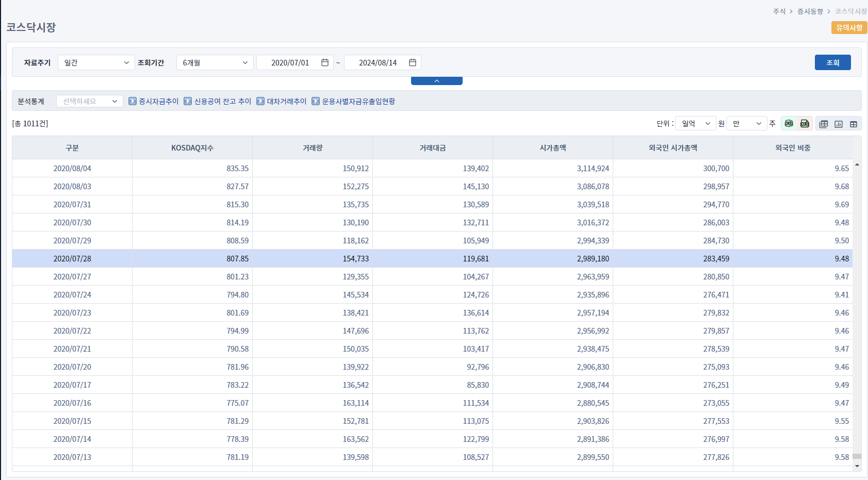Sort by the 시가총액 column header
Image resolution: width=868 pixels, height=480 pixels.
click(553, 147)
